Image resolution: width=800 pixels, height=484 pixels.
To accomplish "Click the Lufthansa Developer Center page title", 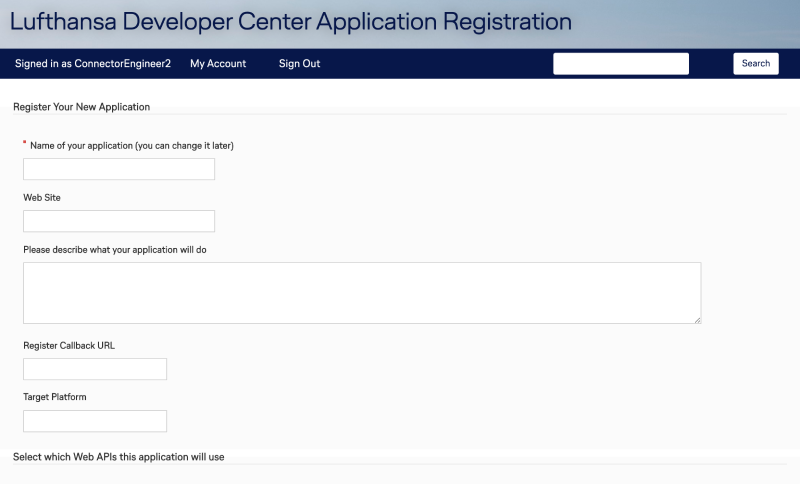I will (291, 22).
